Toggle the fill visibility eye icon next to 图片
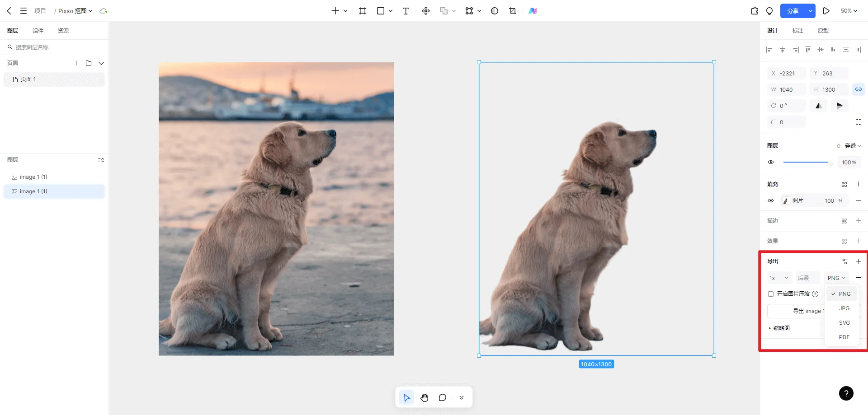 [771, 201]
